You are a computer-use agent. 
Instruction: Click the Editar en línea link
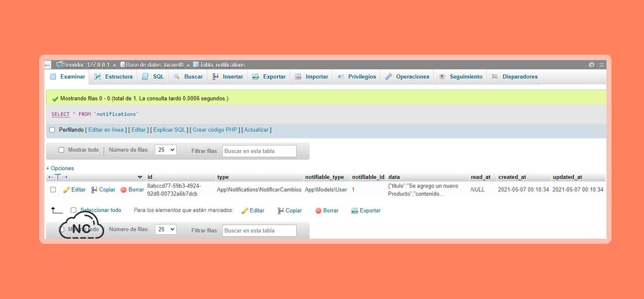[x=106, y=130]
